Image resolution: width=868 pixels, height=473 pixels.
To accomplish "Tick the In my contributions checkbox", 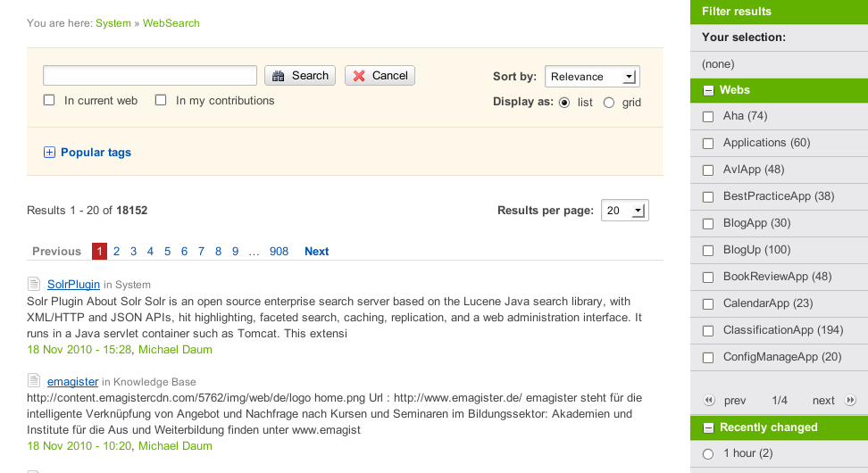I will (x=161, y=101).
